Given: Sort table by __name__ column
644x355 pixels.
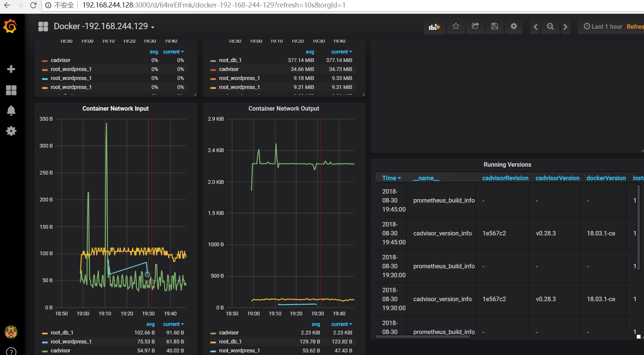Looking at the screenshot, I should point(426,178).
